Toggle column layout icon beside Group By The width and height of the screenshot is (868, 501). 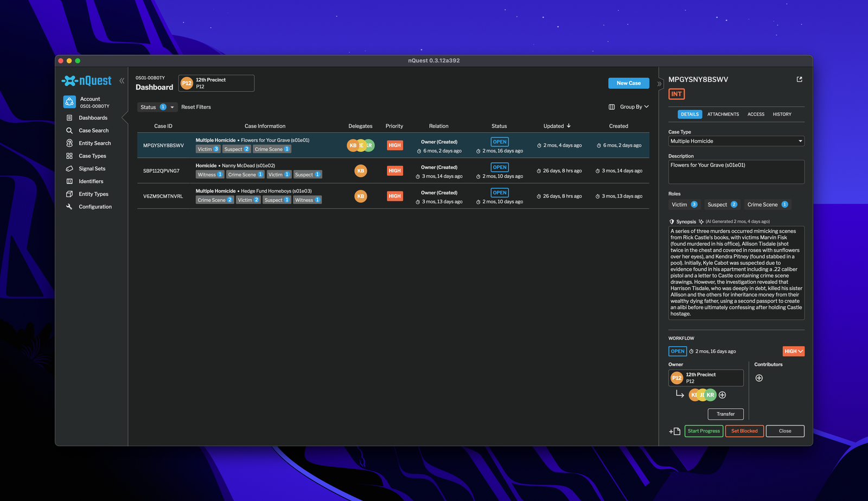coord(612,107)
